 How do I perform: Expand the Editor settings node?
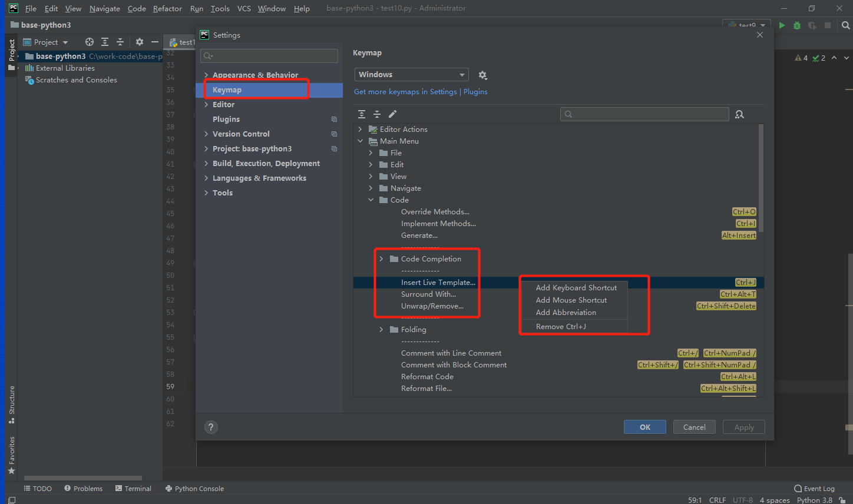[206, 104]
